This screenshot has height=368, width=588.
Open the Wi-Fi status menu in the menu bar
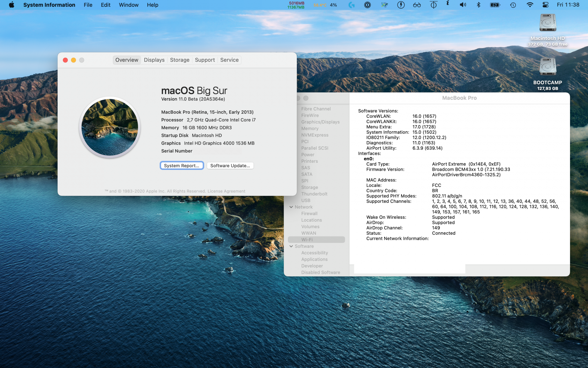click(530, 5)
